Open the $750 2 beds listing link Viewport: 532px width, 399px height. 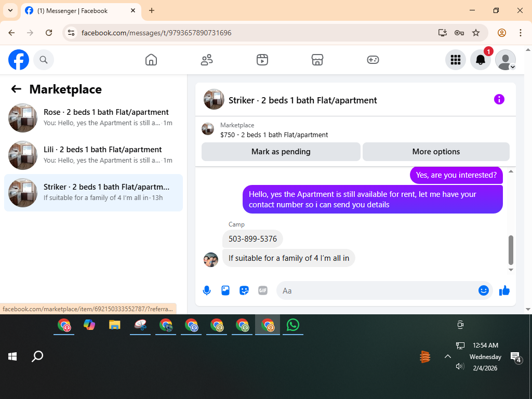click(274, 135)
